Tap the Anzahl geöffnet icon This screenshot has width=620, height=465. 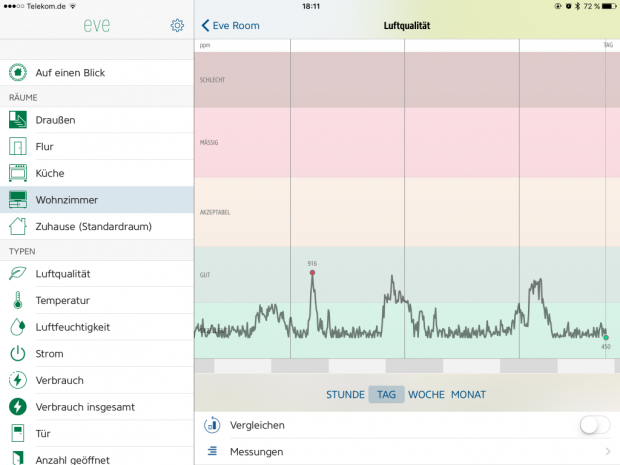pyautogui.click(x=18, y=458)
